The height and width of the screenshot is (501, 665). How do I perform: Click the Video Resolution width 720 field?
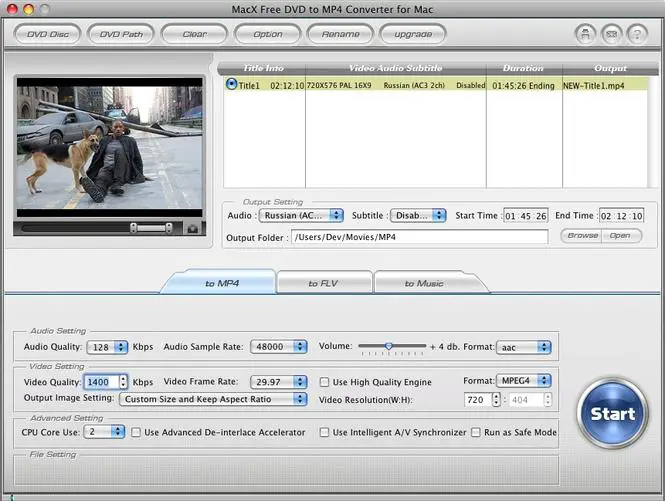[x=478, y=400]
